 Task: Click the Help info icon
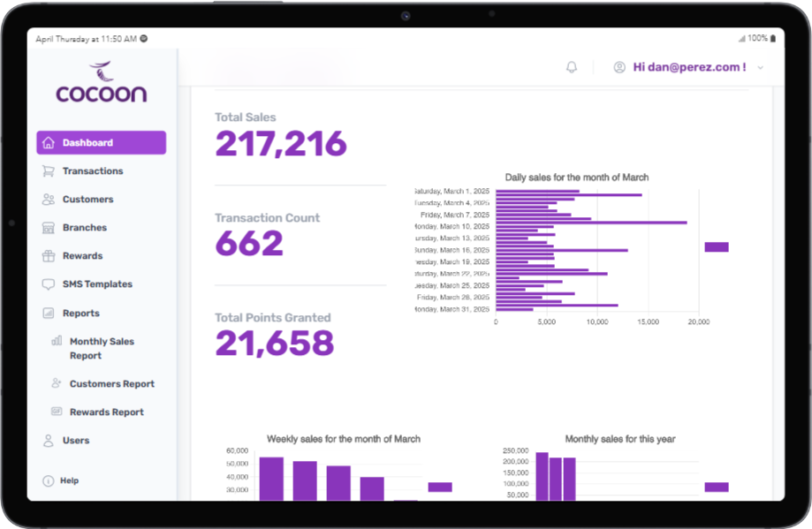[x=49, y=480]
